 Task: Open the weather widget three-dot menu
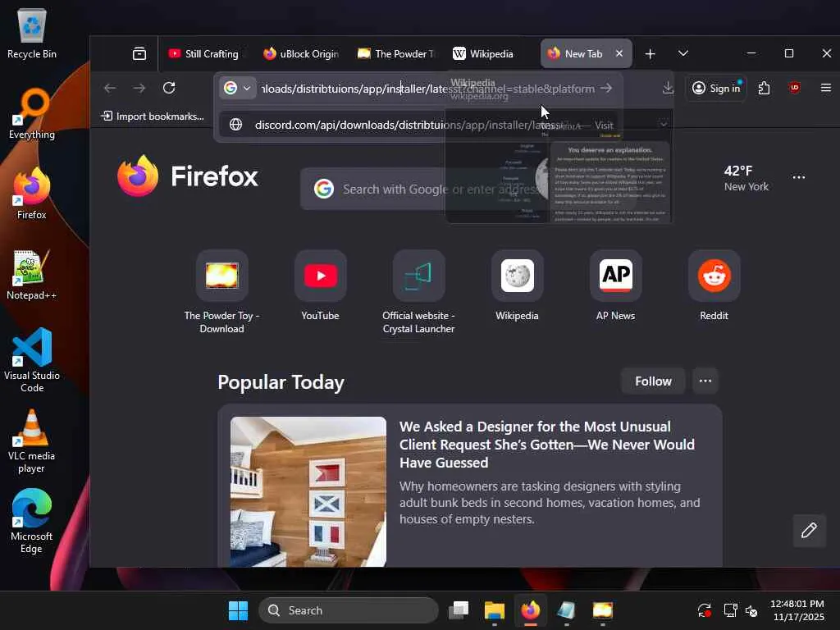[799, 177]
